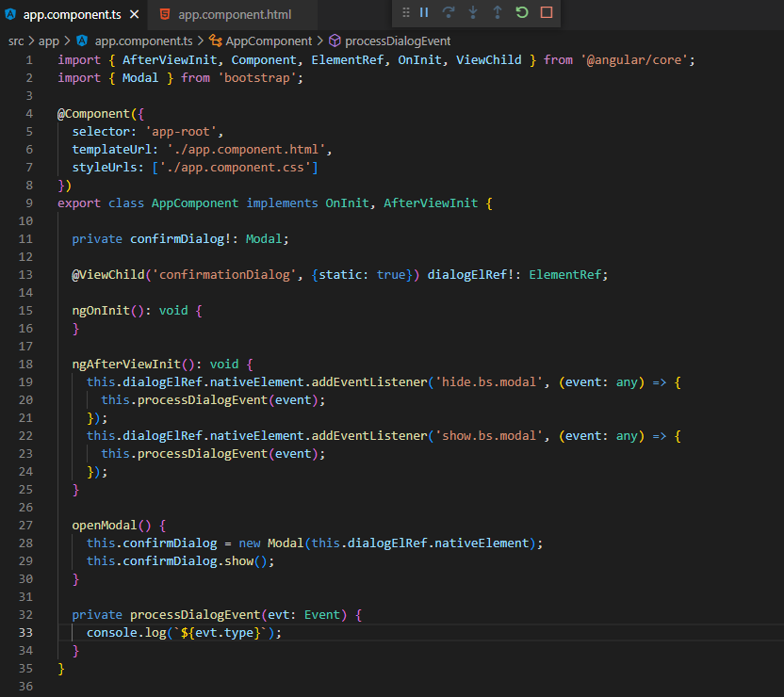Click the './app.component.html' templateUrl string
The image size is (784, 697).
pyautogui.click(x=246, y=149)
